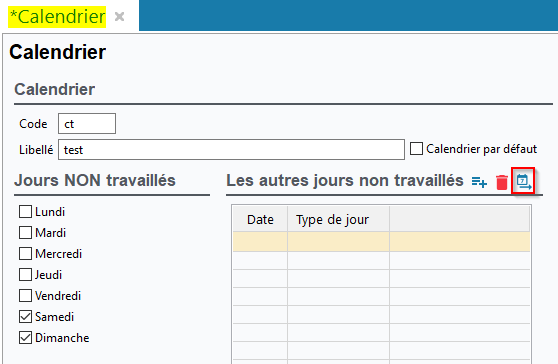Click first row Type de jour cell

point(338,242)
